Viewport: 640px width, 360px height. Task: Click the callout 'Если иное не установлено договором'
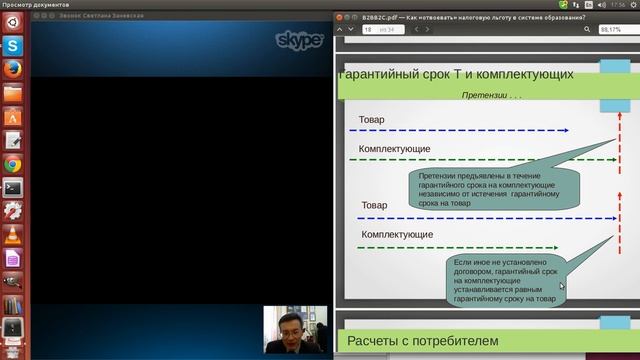point(505,280)
